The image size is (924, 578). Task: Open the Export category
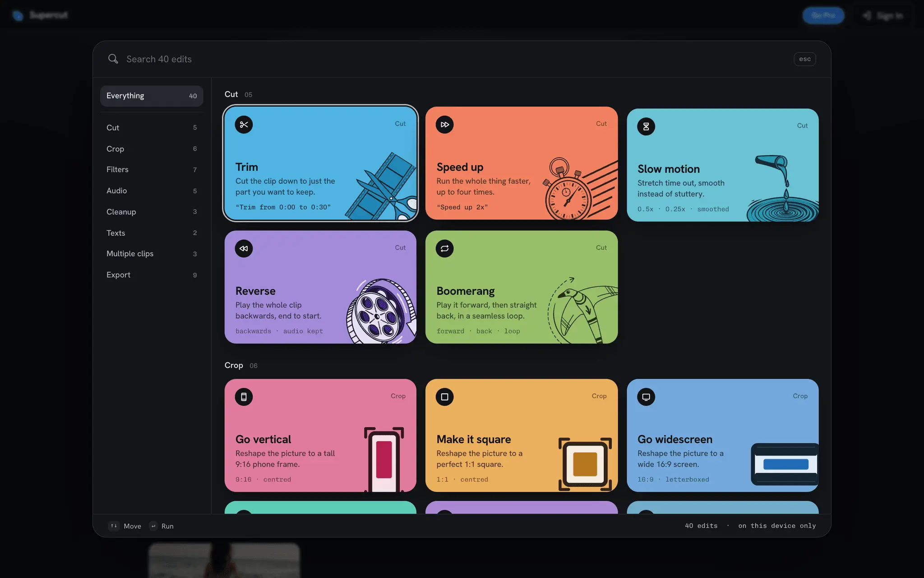click(152, 275)
